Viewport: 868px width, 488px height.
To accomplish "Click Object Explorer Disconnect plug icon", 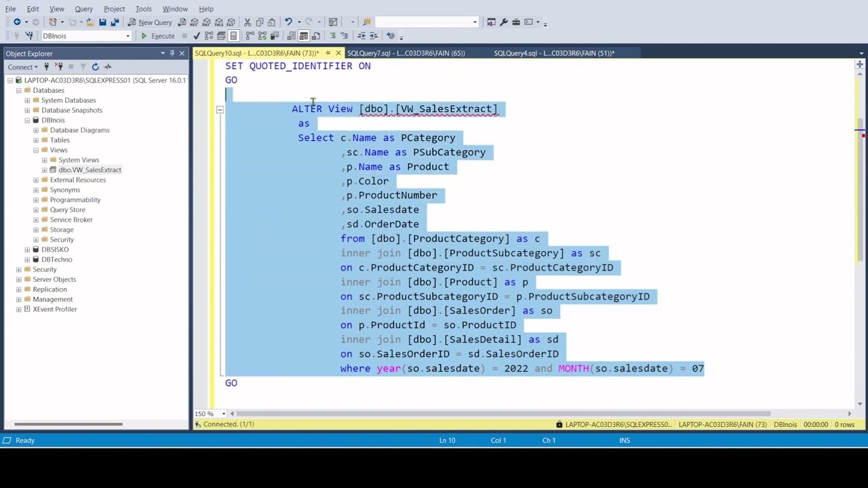I will pos(59,66).
